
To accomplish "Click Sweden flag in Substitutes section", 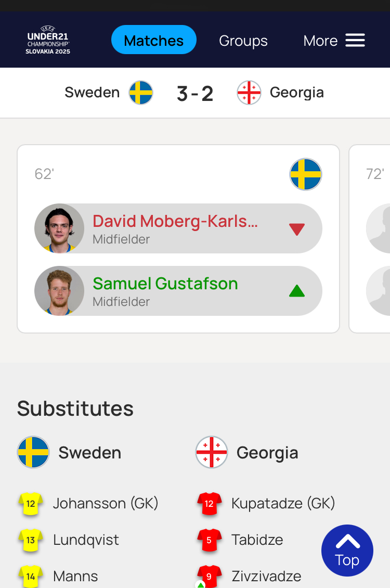I will click(33, 452).
